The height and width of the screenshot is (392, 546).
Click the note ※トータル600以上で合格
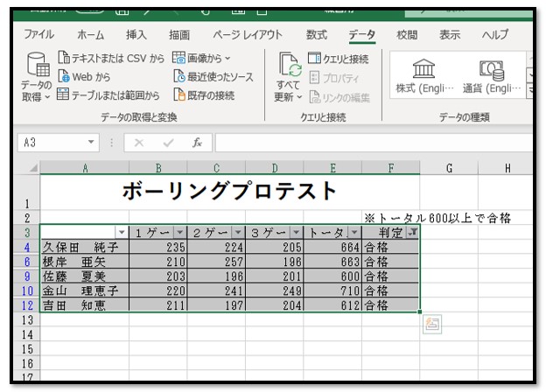tap(437, 218)
